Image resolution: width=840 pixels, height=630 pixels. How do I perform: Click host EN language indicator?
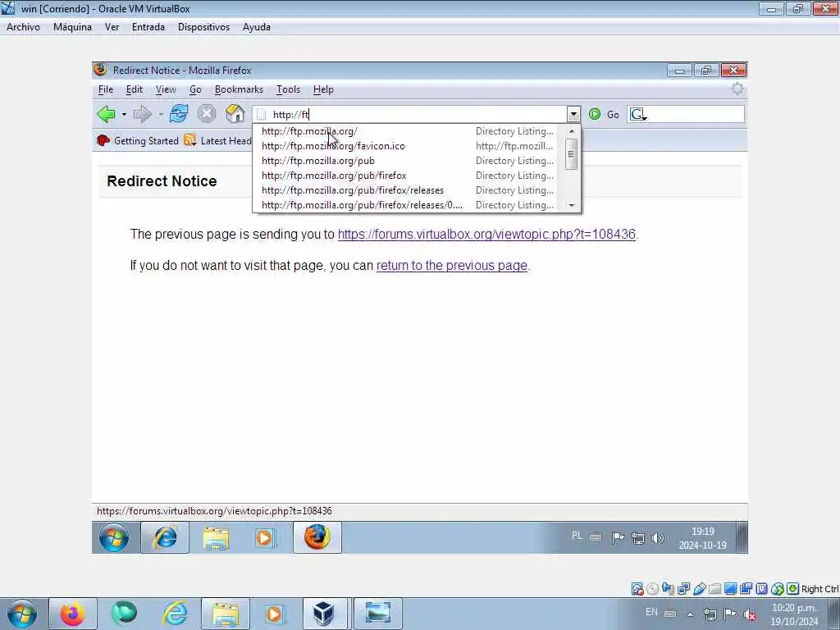[651, 612]
